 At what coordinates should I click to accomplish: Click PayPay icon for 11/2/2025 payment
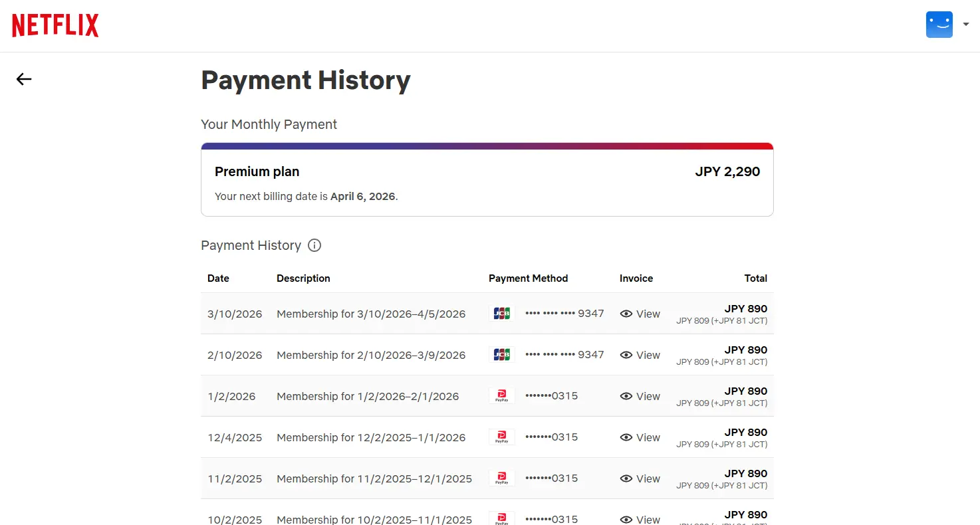(501, 478)
